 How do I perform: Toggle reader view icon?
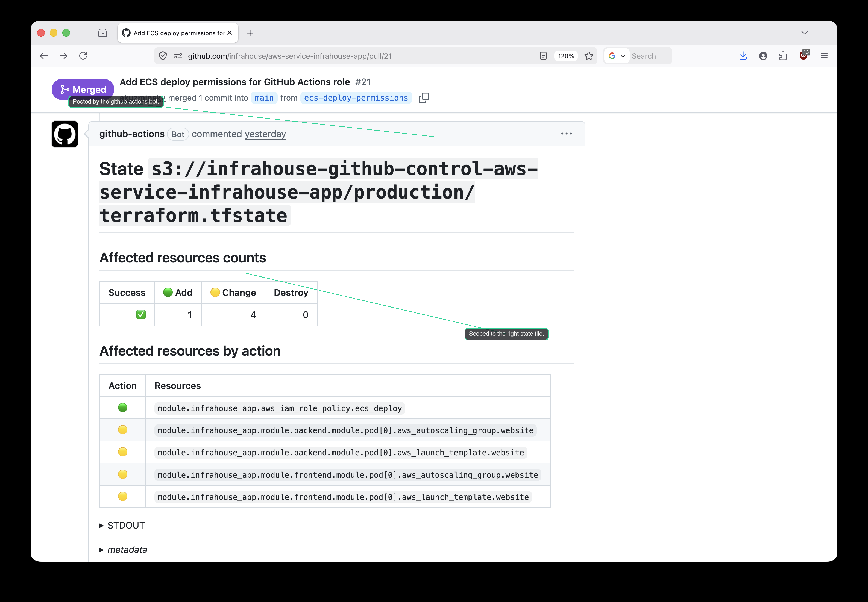[543, 56]
